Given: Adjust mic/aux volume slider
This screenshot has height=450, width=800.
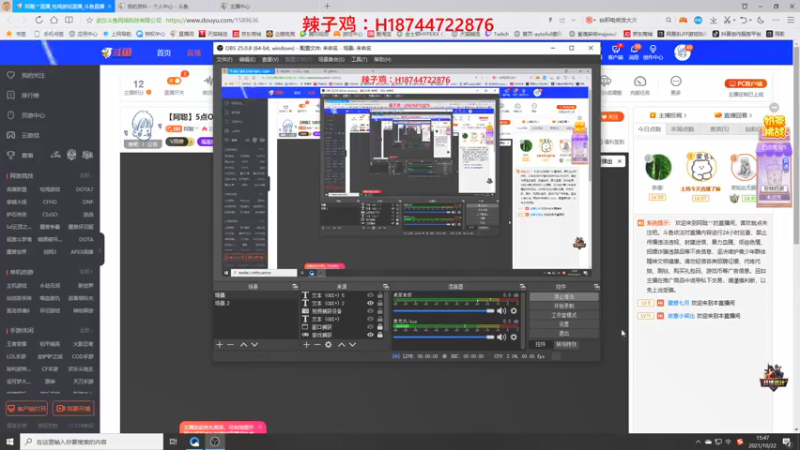Looking at the screenshot, I should (x=444, y=337).
